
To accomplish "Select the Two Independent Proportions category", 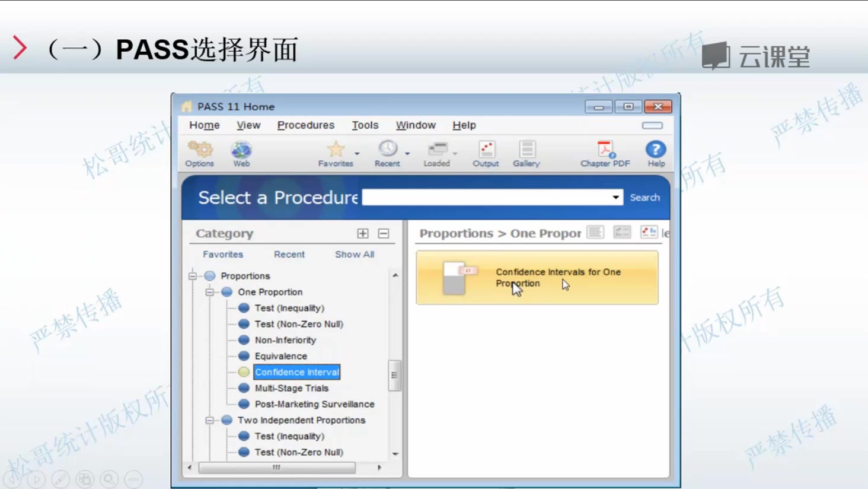I will (x=301, y=420).
